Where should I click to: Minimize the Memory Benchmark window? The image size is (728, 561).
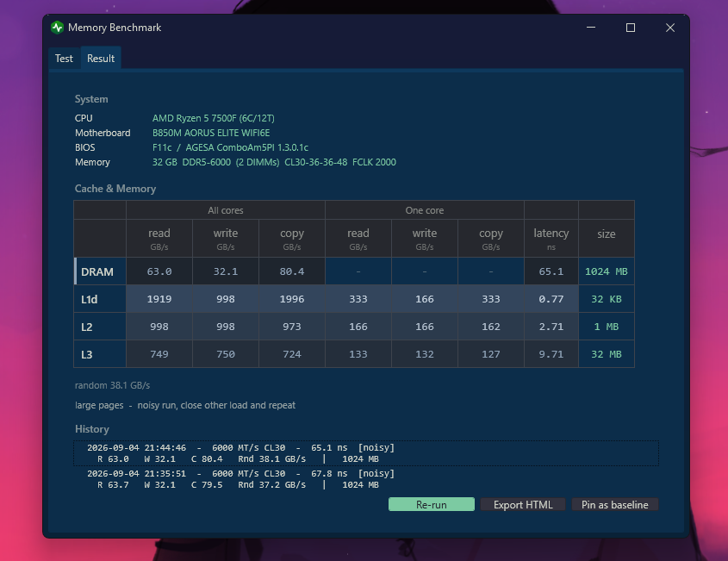pyautogui.click(x=590, y=28)
